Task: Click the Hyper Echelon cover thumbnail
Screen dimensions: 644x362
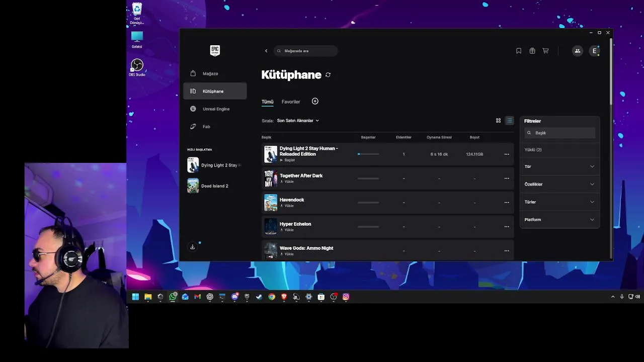Action: pos(271,227)
